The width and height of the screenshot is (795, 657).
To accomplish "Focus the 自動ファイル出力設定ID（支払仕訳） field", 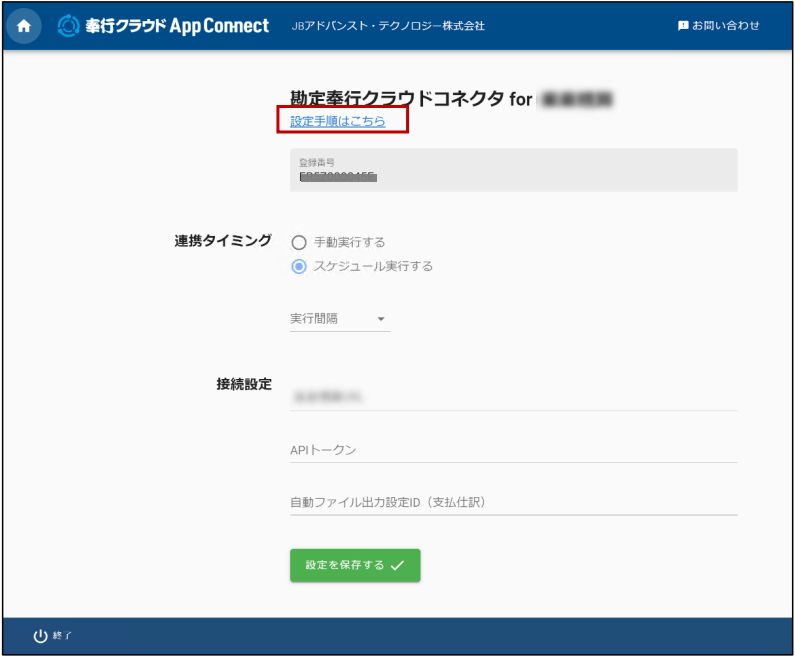I will (x=514, y=502).
